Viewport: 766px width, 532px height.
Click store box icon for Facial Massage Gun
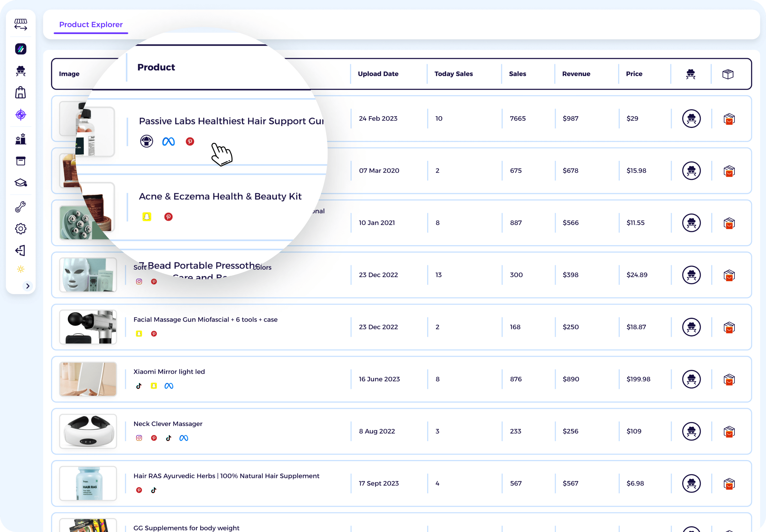[x=729, y=327]
